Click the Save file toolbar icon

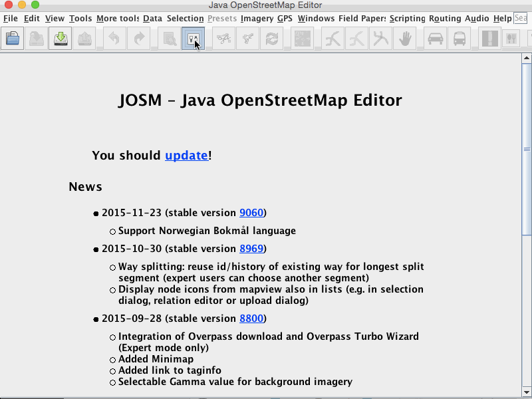pos(37,39)
